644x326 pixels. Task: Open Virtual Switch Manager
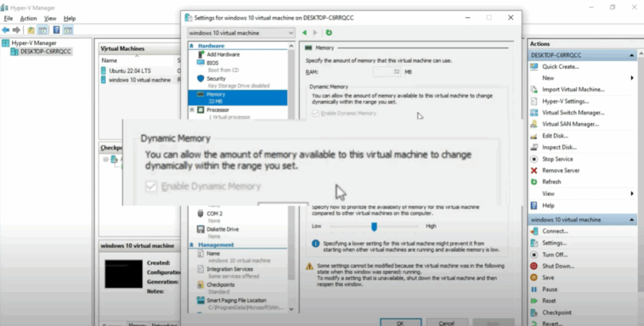pos(573,113)
